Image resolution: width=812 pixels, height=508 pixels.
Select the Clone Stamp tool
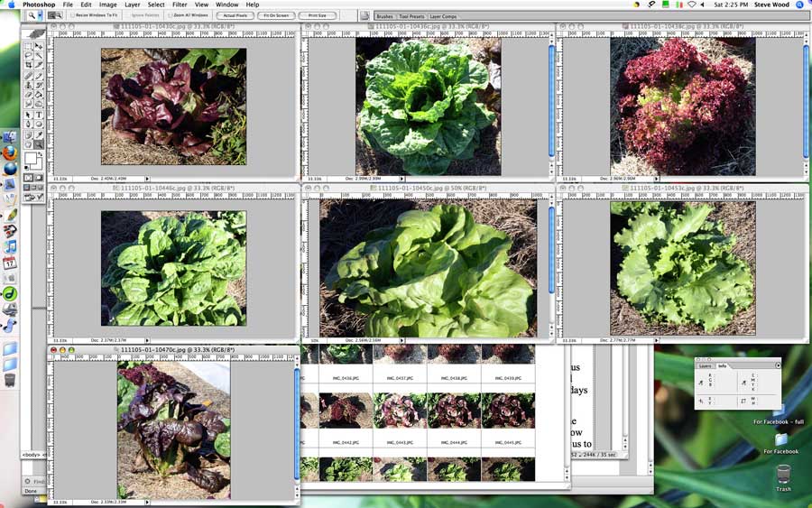(29, 85)
